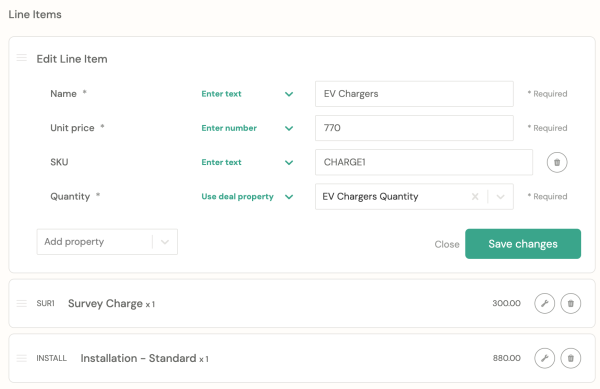Click the SUR1 SKU label
Image resolution: width=600 pixels, height=389 pixels.
pos(46,304)
